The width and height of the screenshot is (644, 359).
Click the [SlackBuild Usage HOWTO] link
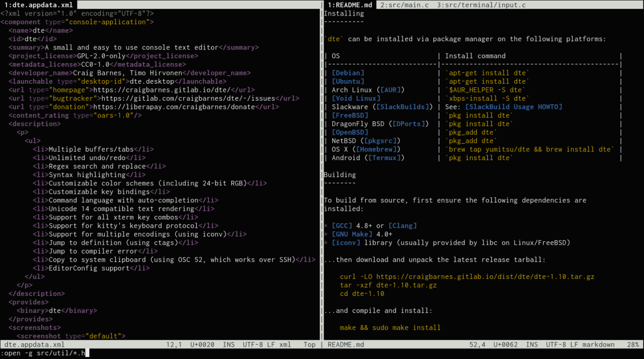[513, 107]
